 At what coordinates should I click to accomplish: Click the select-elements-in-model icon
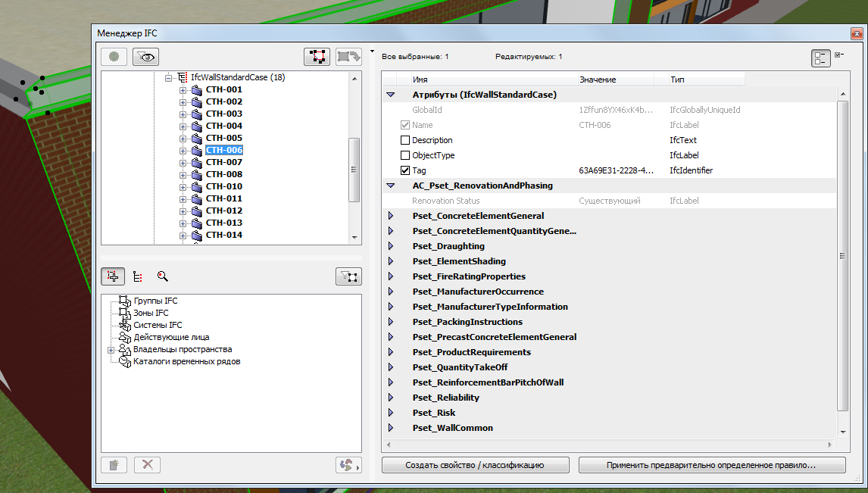tap(317, 57)
